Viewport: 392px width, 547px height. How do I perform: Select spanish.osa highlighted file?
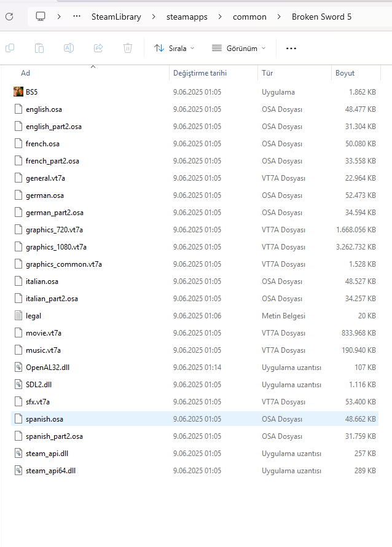point(195,419)
